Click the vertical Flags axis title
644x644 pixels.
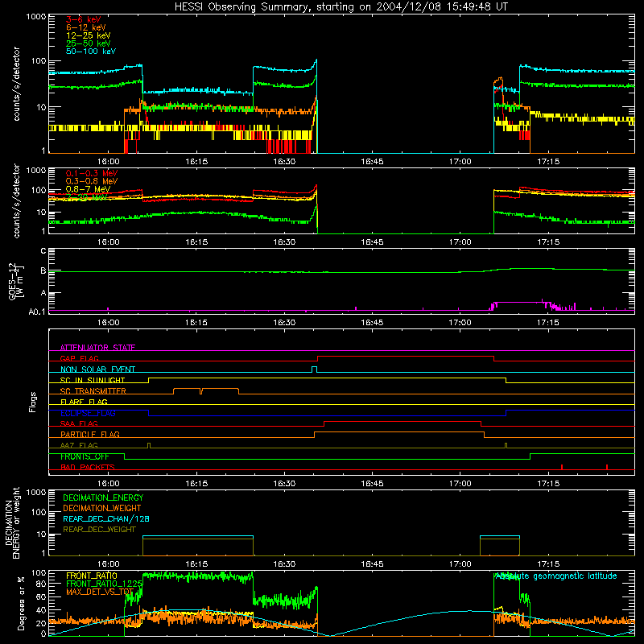point(33,402)
